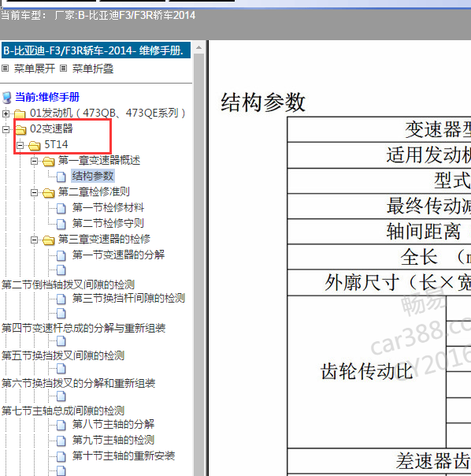Open 第八节主轴的分解 section
Screen dimensions: 471x476
(x=113, y=424)
